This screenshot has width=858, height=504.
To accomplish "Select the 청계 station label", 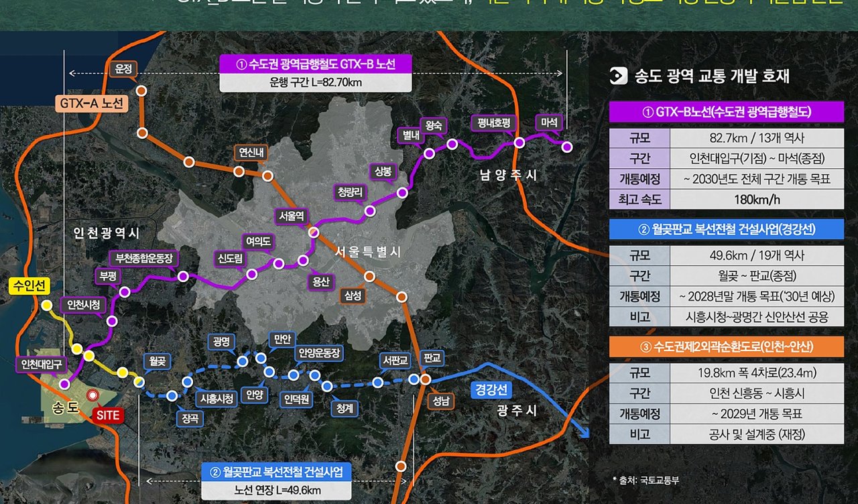I will [346, 407].
